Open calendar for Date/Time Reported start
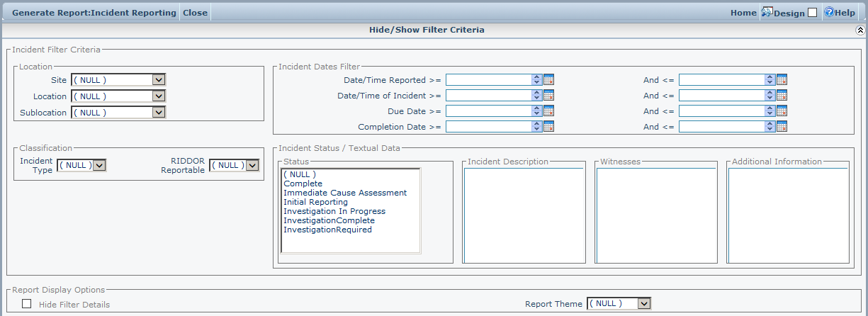Viewport: 868px width, 316px height. point(548,80)
